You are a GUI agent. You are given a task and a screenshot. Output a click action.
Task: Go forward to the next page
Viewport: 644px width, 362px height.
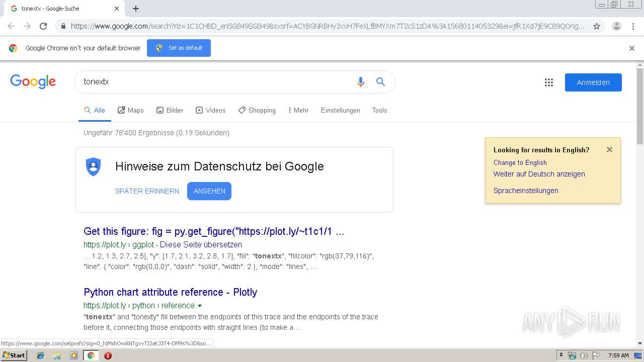pyautogui.click(x=27, y=26)
